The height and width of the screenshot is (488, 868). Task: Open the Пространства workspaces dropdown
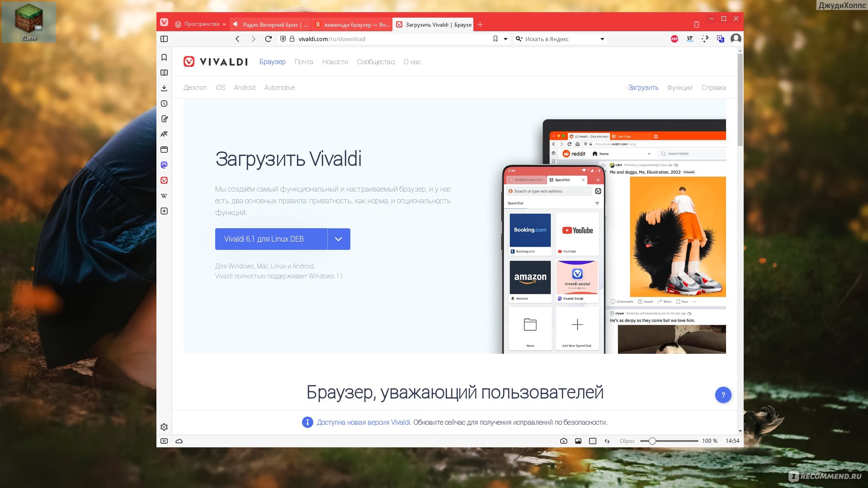tap(200, 24)
